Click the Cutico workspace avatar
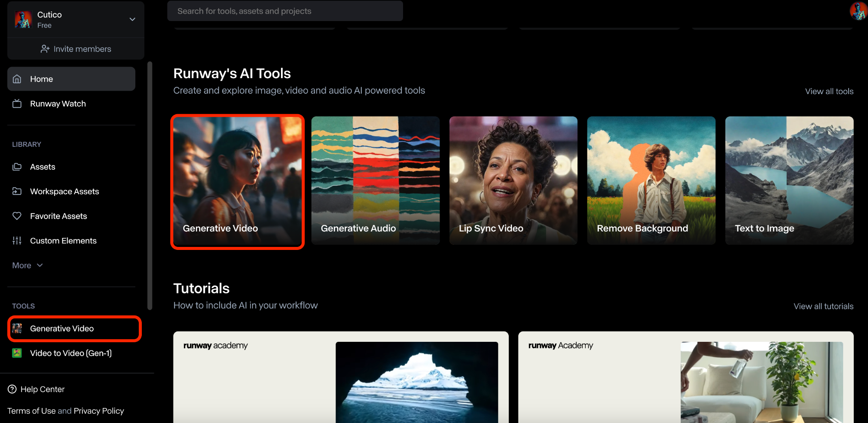This screenshot has width=868, height=423. tap(23, 19)
